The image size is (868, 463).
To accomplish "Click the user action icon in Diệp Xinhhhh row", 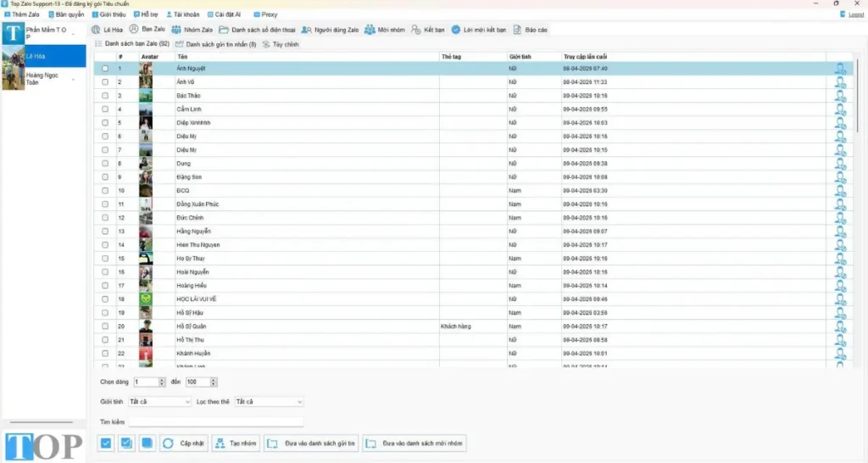I will tap(840, 123).
